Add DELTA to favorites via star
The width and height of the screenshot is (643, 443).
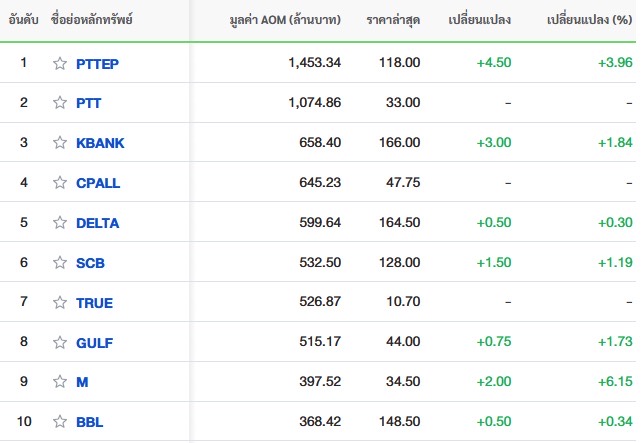60,223
